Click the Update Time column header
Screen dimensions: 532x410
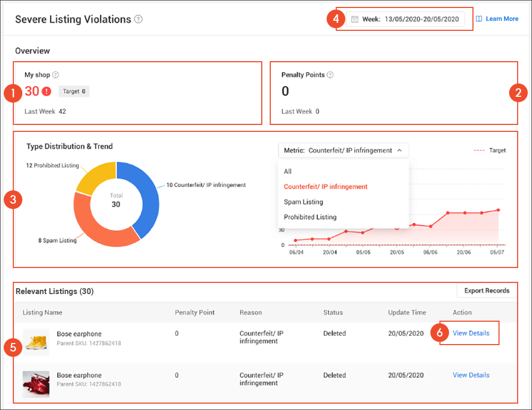coord(407,312)
